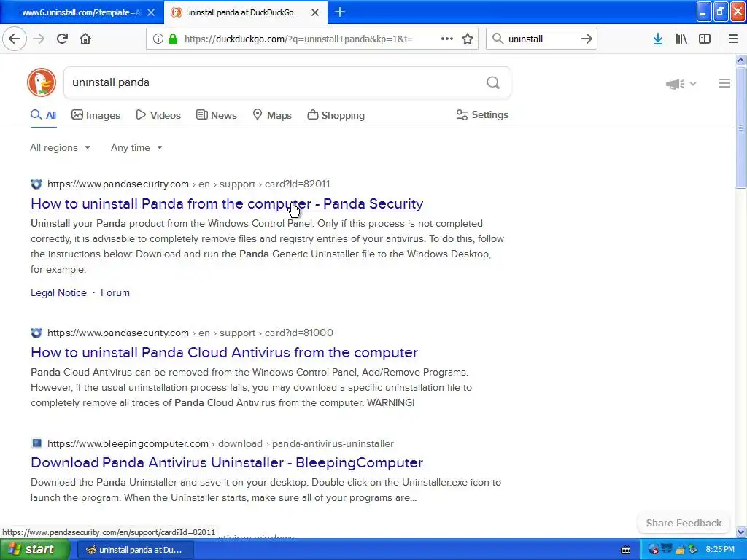Viewport: 747px width, 560px height.
Task: Open 'How to uninstall Panda Cloud Antivirus' result
Action: (224, 352)
